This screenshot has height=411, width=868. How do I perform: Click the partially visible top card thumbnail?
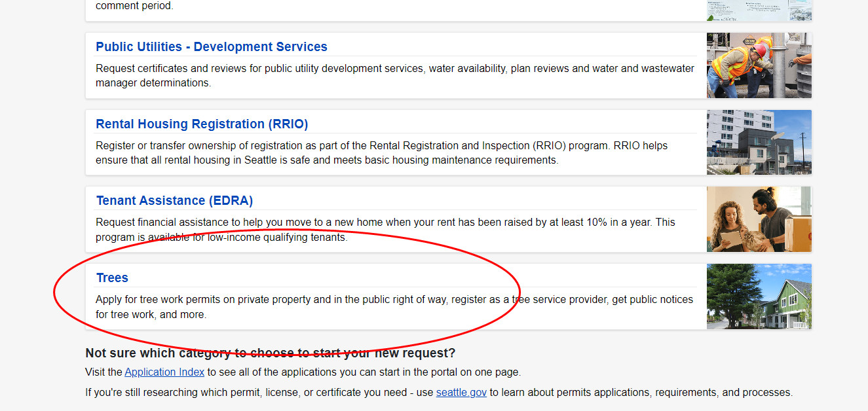(x=759, y=10)
